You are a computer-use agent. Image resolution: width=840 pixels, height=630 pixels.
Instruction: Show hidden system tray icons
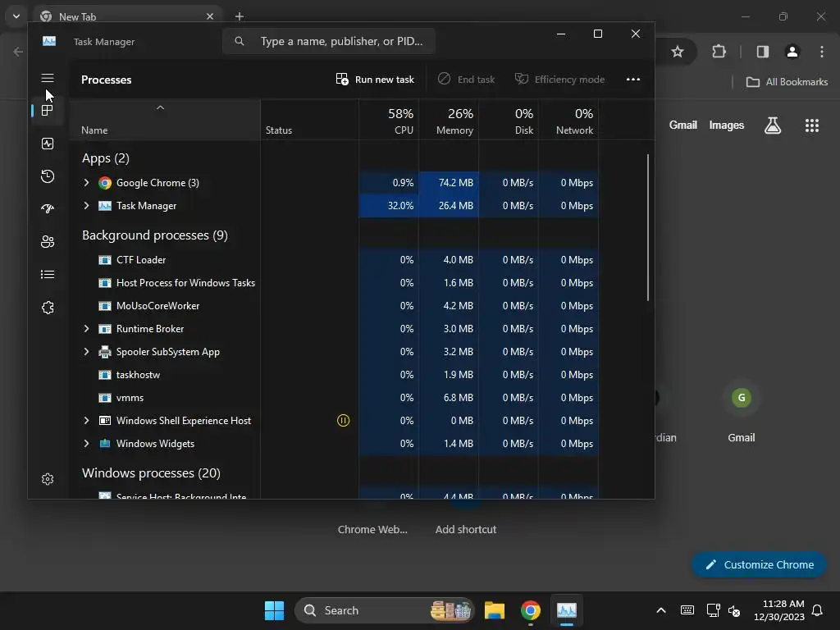(x=661, y=610)
